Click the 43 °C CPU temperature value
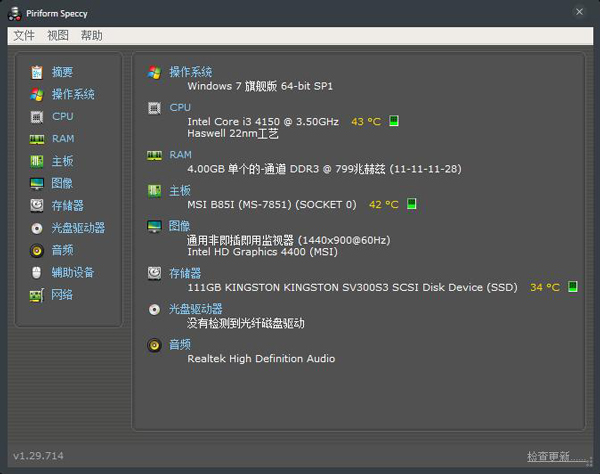The width and height of the screenshot is (600, 474). [x=366, y=122]
